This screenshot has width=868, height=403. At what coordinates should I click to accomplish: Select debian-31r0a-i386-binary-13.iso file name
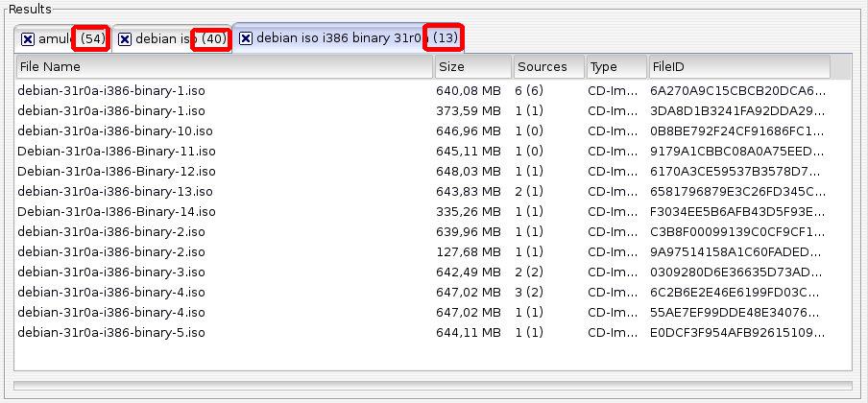coord(115,192)
